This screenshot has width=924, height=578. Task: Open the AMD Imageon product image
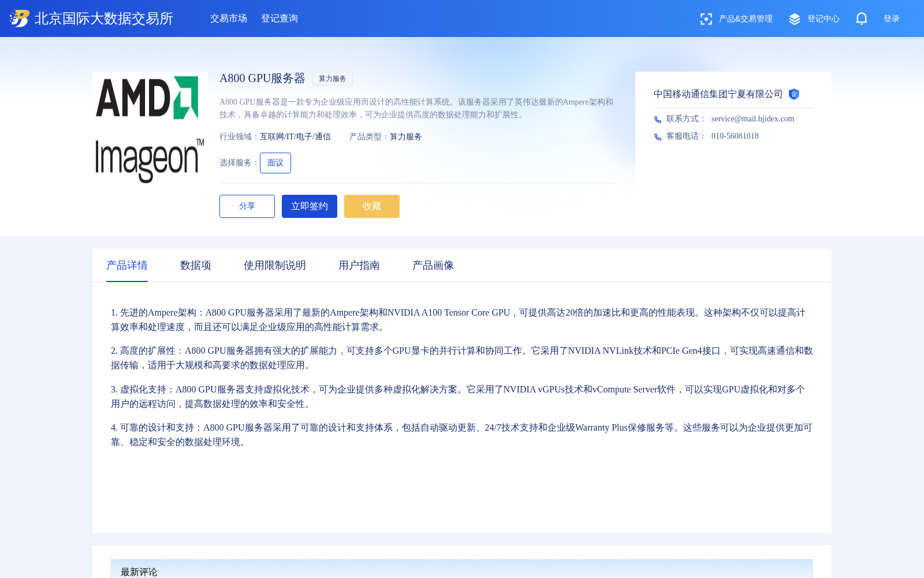click(x=150, y=129)
